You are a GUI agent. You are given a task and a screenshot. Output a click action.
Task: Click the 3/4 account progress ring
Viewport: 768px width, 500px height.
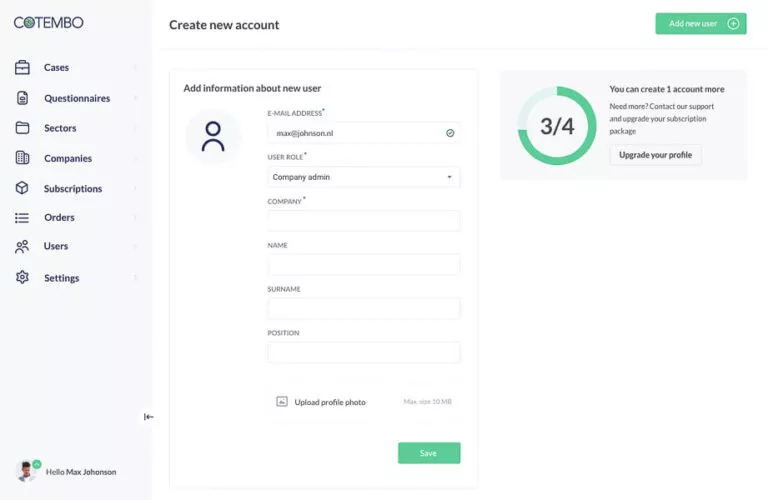557,126
